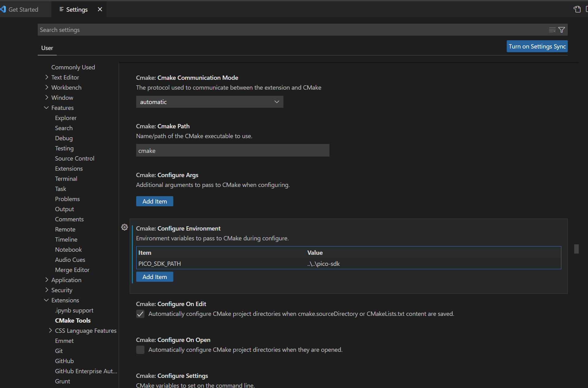Open Audio Cues settings category
588x388 pixels.
click(x=70, y=259)
